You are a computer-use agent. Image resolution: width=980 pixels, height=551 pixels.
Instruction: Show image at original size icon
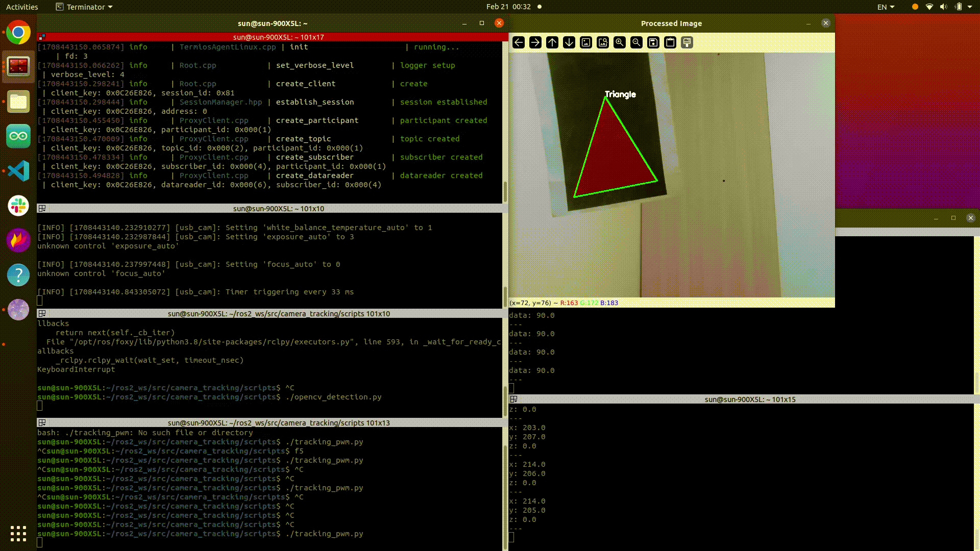(x=586, y=42)
